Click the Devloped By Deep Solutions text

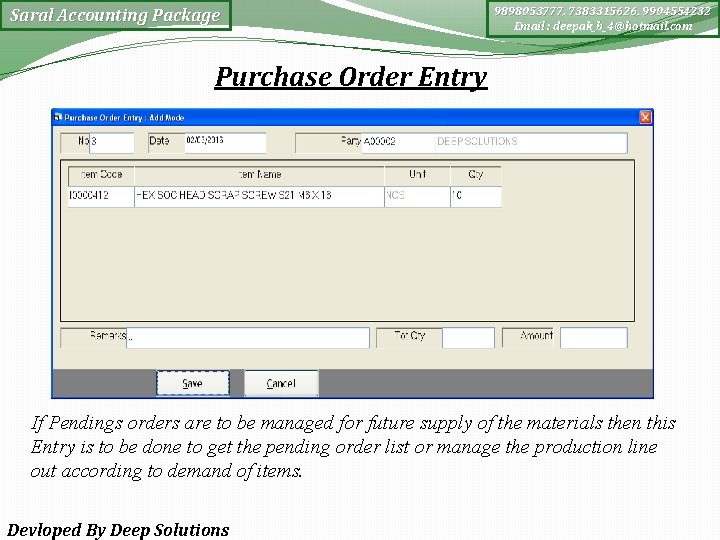[x=118, y=530]
